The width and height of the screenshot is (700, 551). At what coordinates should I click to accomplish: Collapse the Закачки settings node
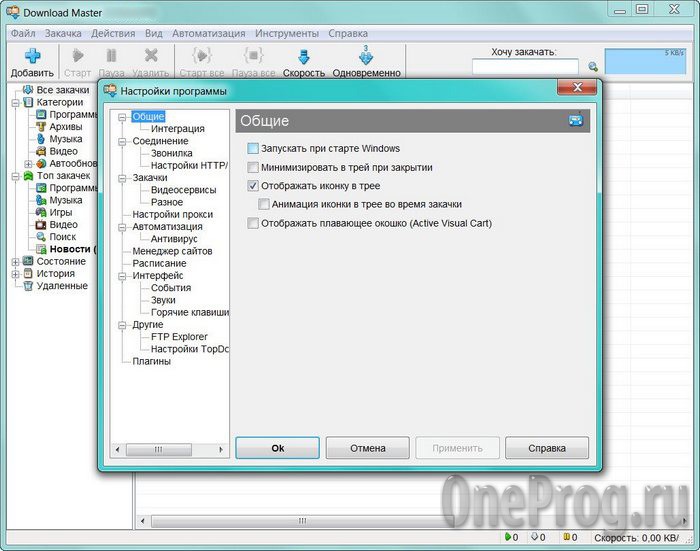(x=122, y=179)
